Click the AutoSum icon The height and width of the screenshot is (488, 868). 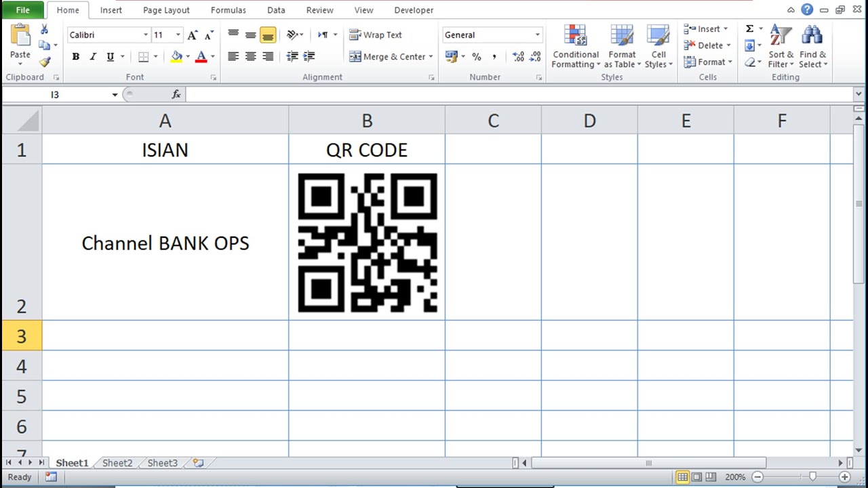click(x=750, y=28)
